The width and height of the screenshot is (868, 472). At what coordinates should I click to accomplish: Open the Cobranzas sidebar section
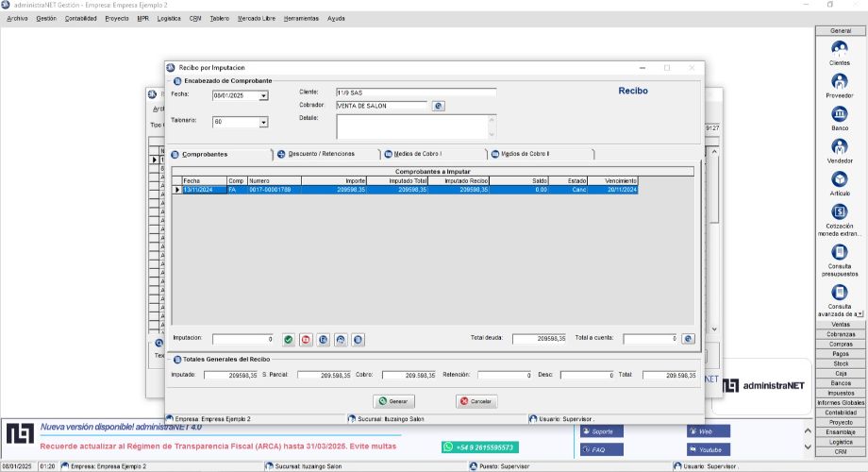[x=841, y=334]
